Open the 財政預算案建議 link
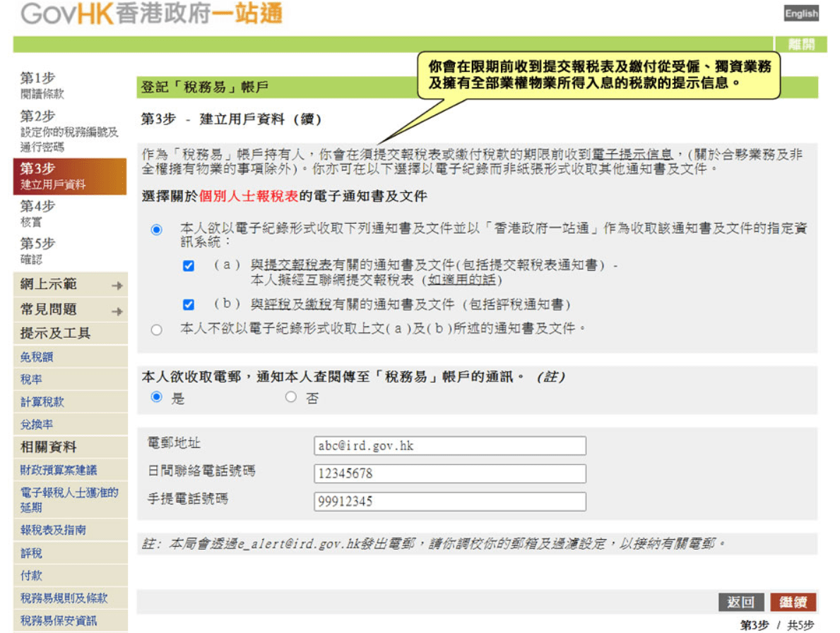840x633 pixels. 59,471
